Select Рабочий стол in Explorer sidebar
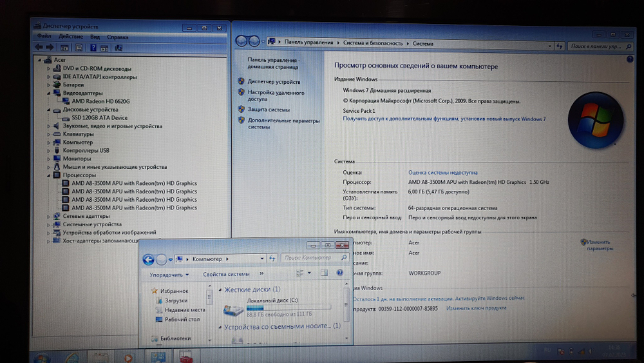644x363 pixels. 182,319
